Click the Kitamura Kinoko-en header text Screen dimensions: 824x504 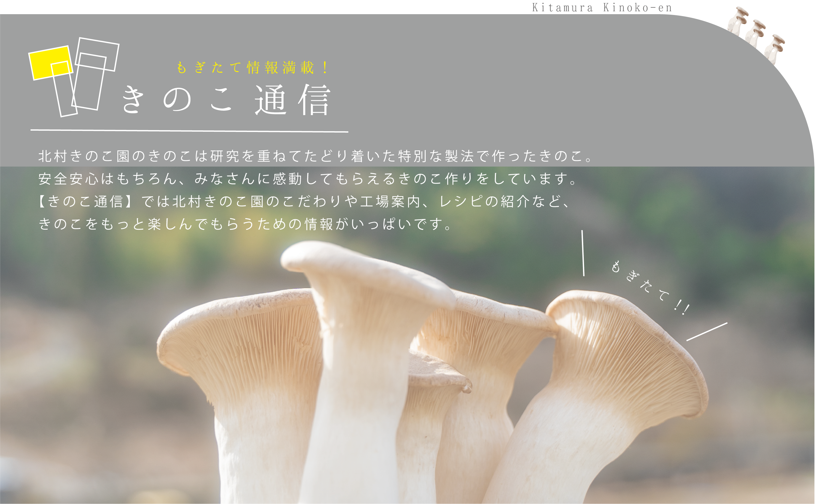tap(602, 7)
